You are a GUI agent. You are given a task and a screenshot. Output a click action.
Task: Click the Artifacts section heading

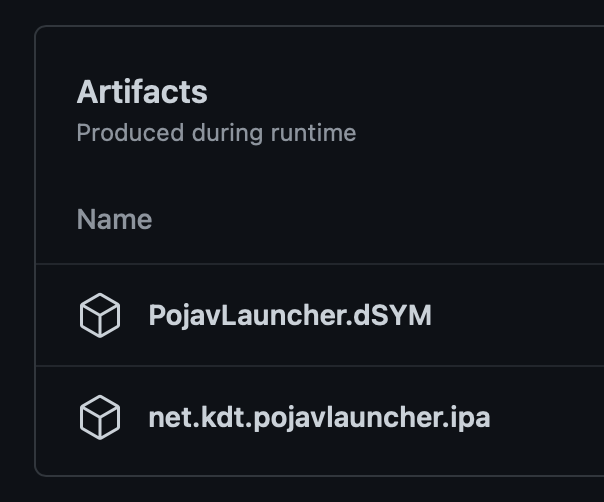pos(142,92)
